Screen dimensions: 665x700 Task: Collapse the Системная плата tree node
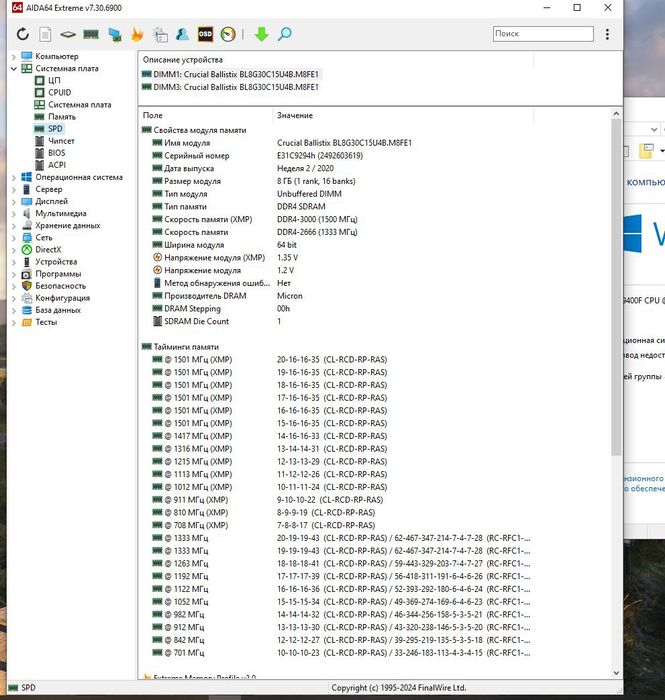click(13, 69)
